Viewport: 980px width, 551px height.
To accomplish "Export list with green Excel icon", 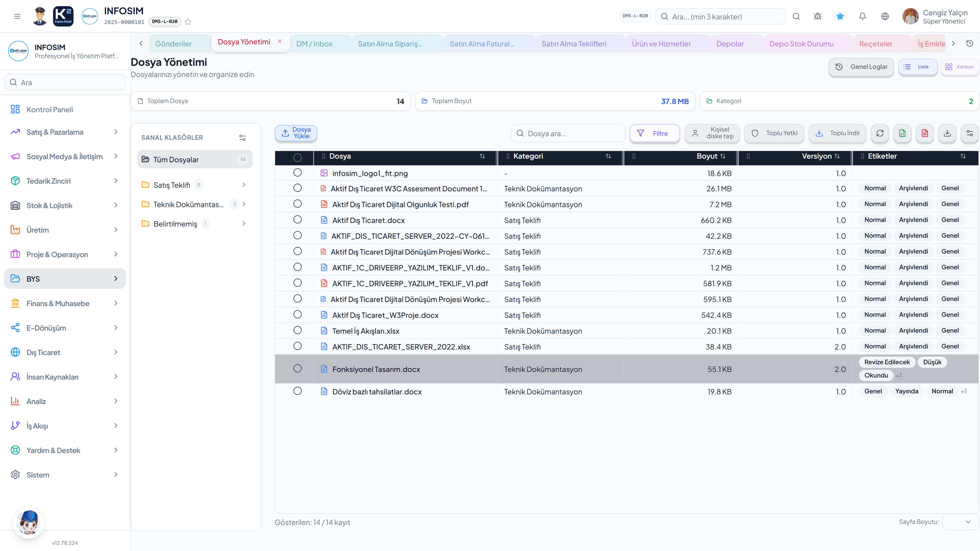I will click(x=902, y=133).
